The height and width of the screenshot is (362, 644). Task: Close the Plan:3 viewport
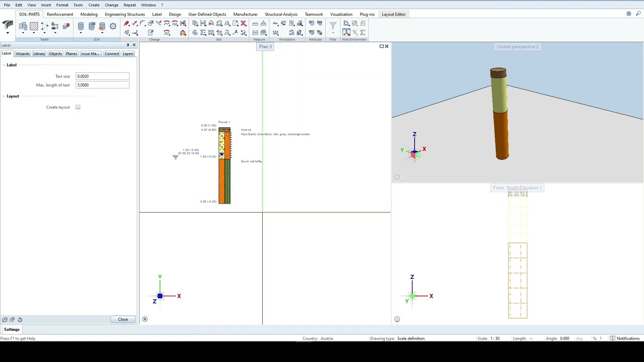click(386, 46)
